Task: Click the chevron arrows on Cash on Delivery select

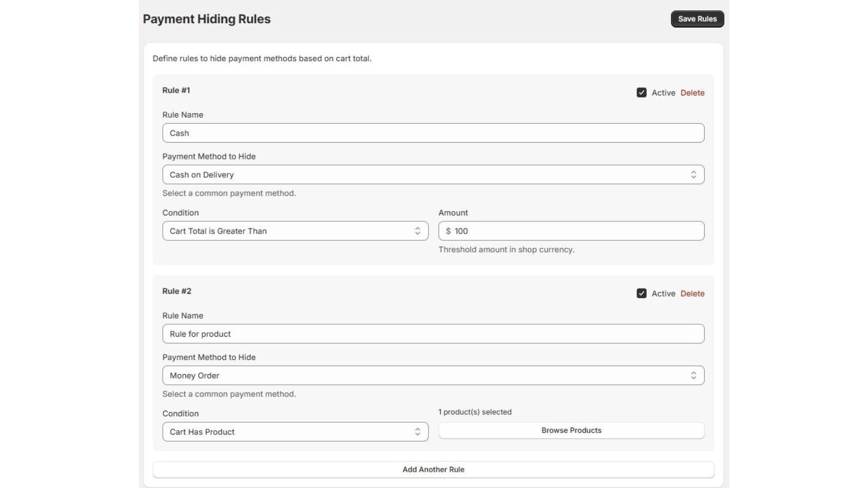Action: tap(693, 175)
